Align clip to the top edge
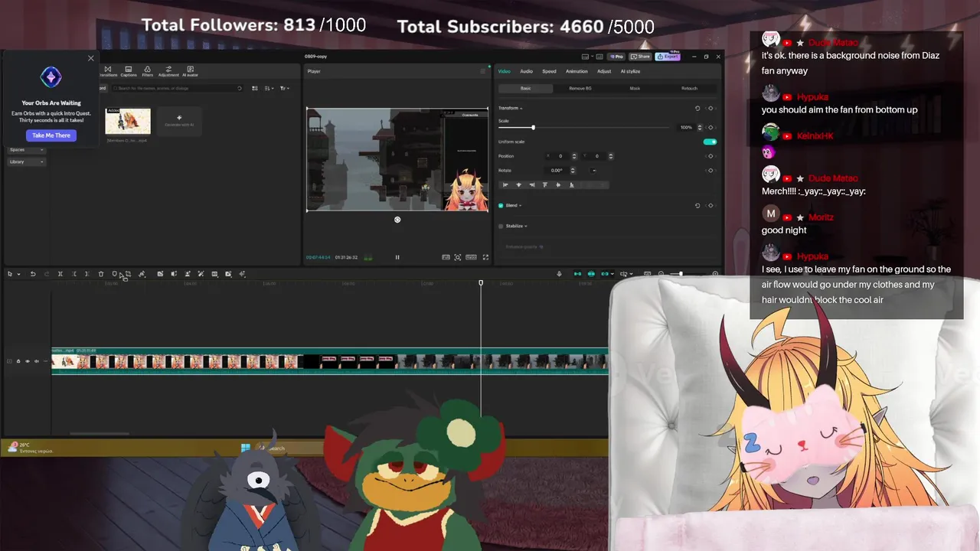The width and height of the screenshot is (980, 551). (545, 184)
